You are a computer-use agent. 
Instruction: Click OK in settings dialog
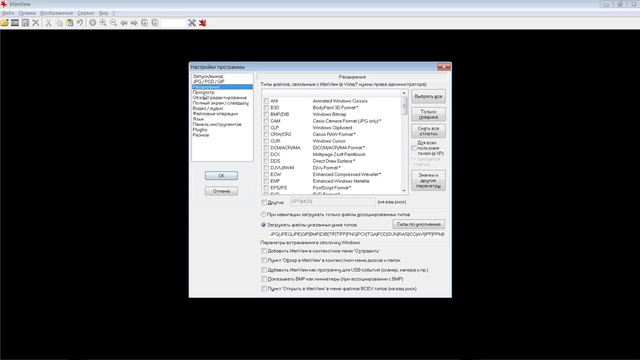tap(221, 176)
